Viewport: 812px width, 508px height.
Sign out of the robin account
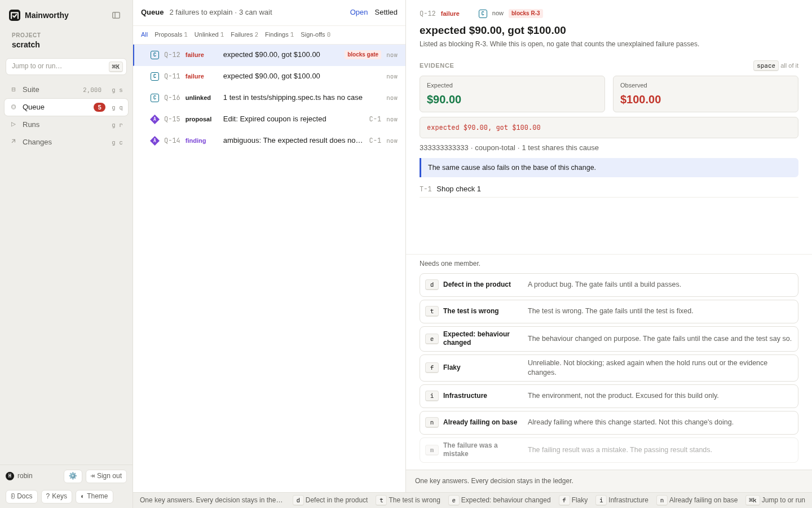pos(106,476)
